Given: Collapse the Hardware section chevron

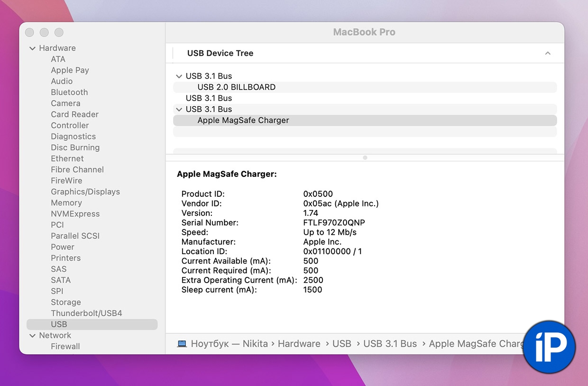Looking at the screenshot, I should coord(32,48).
